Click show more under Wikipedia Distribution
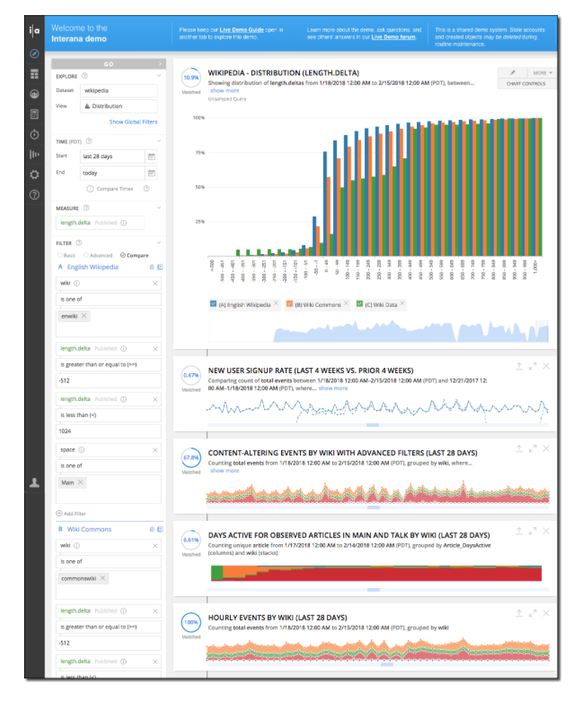The height and width of the screenshot is (701, 588). [225, 90]
